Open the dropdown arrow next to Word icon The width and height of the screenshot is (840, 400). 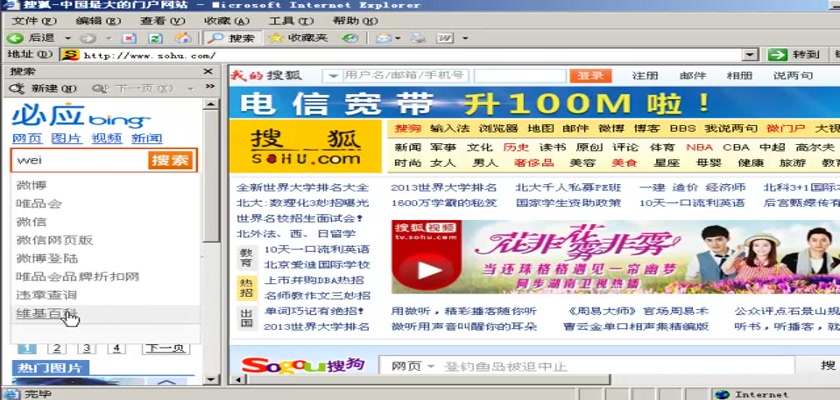tap(464, 39)
